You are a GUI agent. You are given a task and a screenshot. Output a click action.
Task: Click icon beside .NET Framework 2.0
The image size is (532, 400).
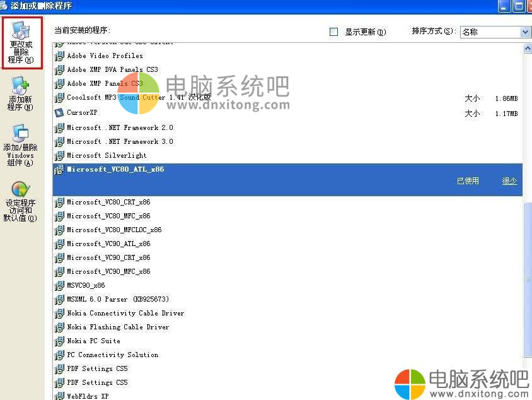tap(59, 128)
